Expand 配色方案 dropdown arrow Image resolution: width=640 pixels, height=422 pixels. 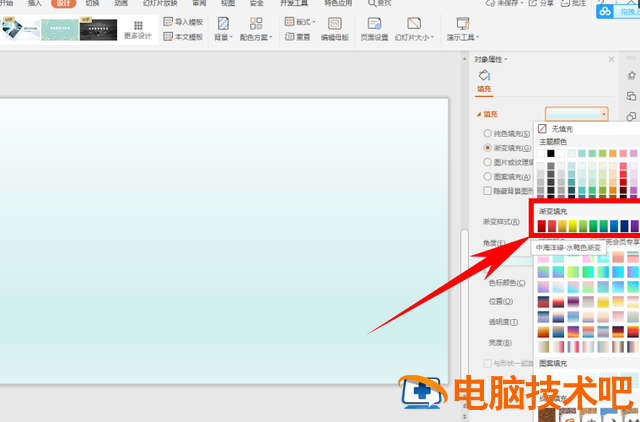(271, 38)
